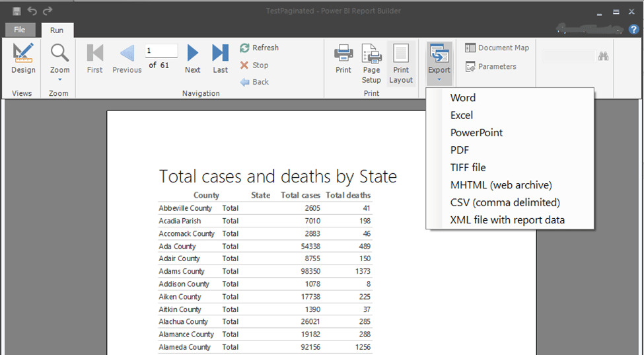Switch to Design view
The width and height of the screenshot is (644, 355).
pyautogui.click(x=23, y=58)
